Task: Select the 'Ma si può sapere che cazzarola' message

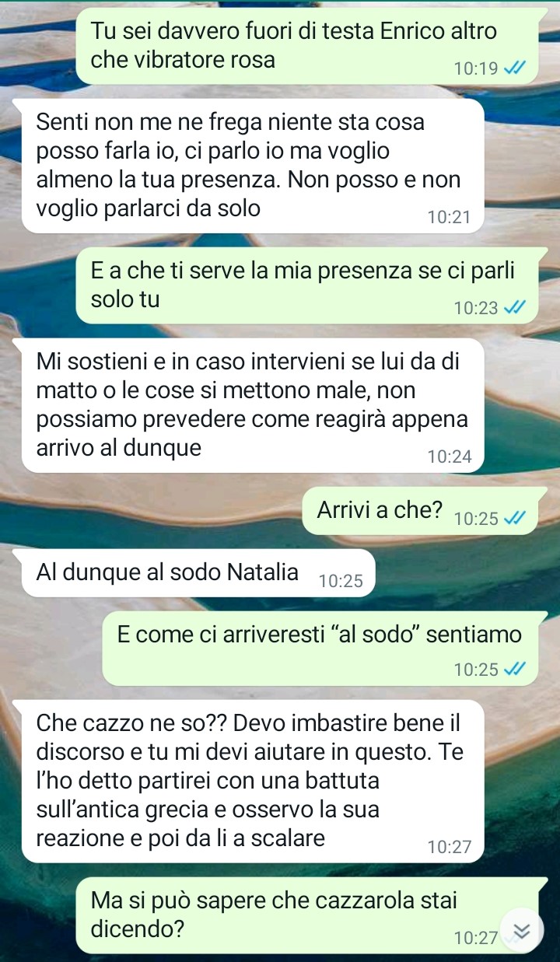Action: pos(306,915)
